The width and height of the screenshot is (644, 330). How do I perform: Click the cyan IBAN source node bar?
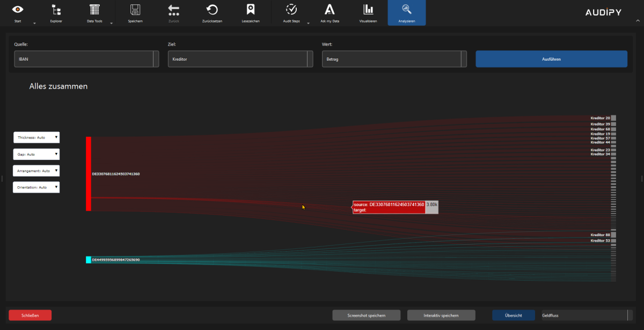(89, 260)
